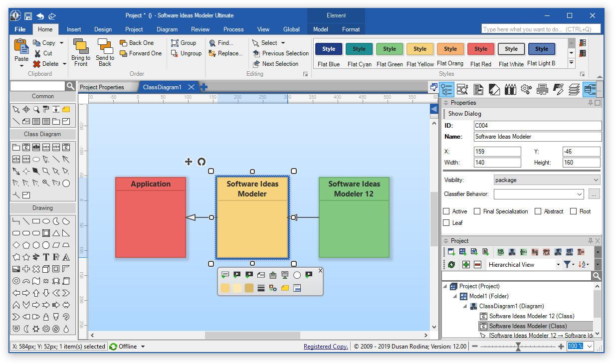Click Previous Selection button
The width and height of the screenshot is (615, 364).
280,53
